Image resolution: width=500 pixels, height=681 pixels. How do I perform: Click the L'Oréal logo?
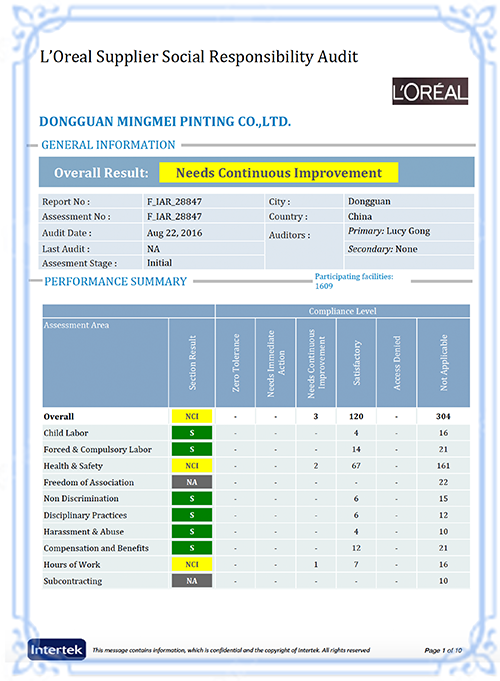pos(430,91)
